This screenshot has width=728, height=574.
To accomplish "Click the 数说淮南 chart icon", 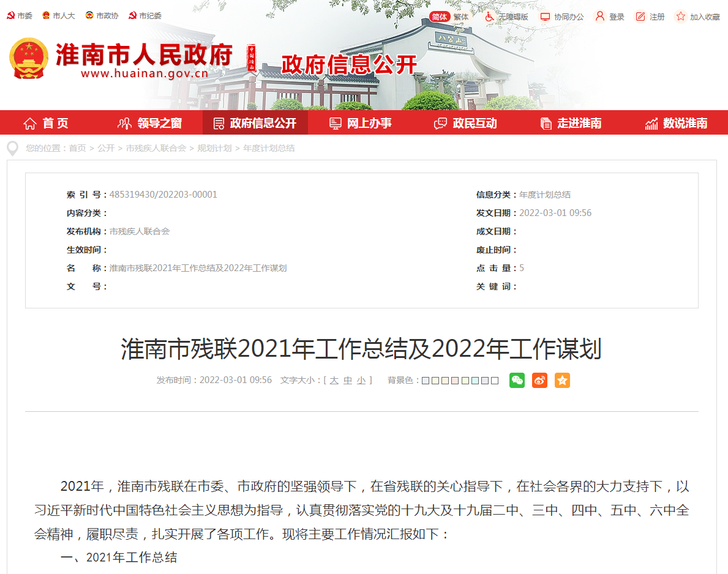I will tap(651, 122).
